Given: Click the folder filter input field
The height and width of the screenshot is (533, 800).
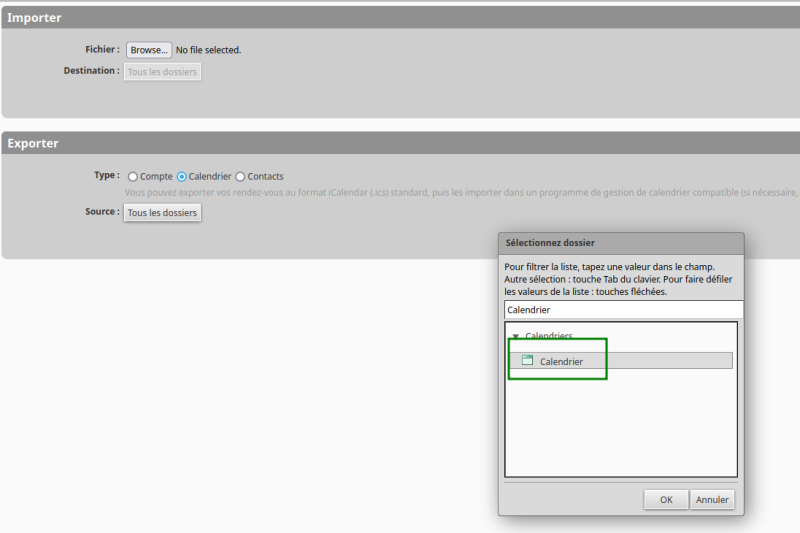Looking at the screenshot, I should point(623,310).
